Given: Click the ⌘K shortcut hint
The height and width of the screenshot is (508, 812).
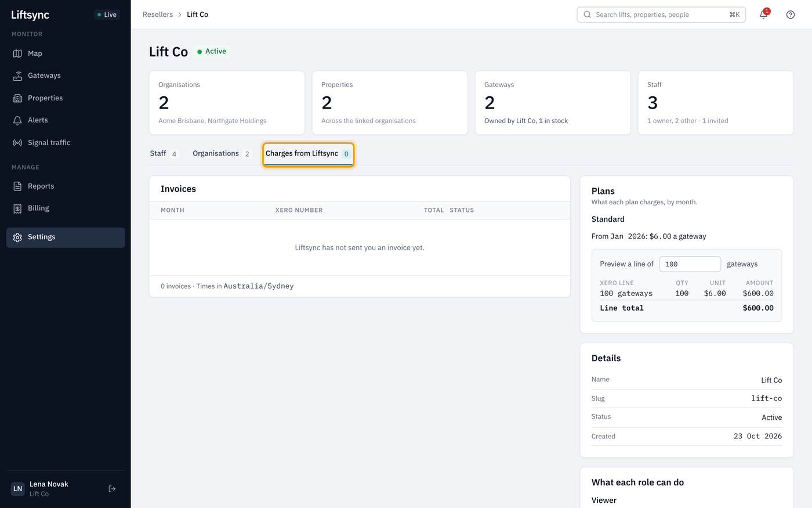Looking at the screenshot, I should (734, 15).
